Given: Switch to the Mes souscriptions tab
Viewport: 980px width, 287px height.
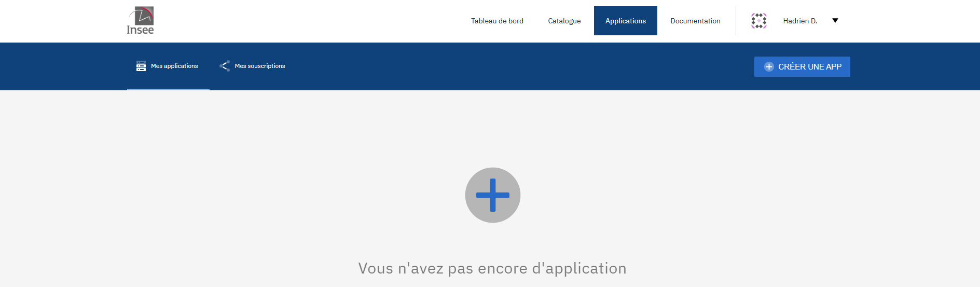Looking at the screenshot, I should tap(259, 66).
